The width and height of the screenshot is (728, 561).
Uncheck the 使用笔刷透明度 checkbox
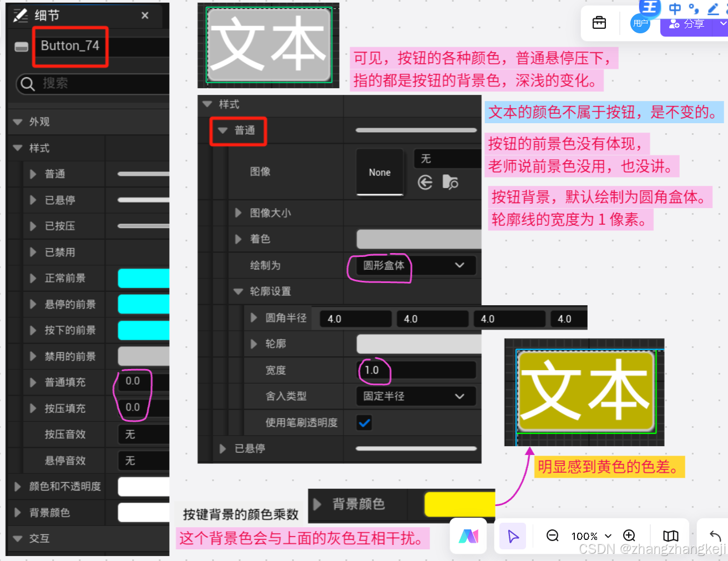pos(364,422)
